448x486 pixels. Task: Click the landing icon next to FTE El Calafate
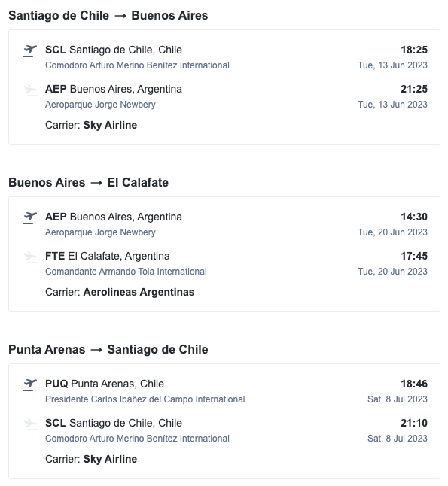[30, 257]
